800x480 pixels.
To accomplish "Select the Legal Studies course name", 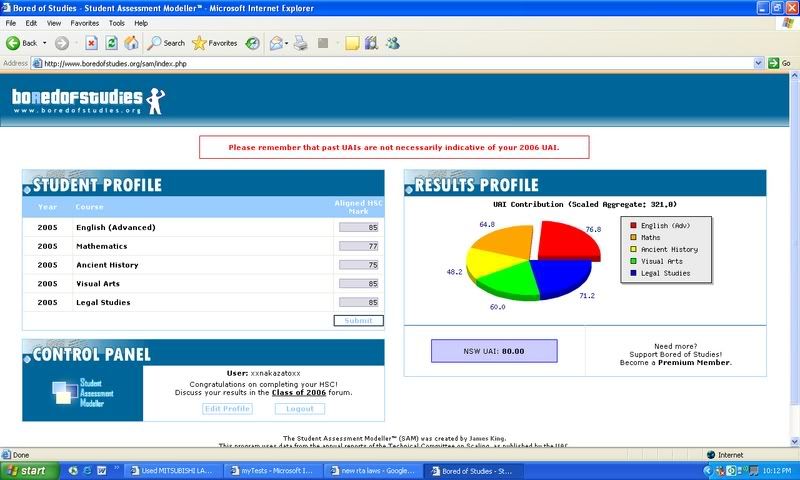I will pos(103,302).
